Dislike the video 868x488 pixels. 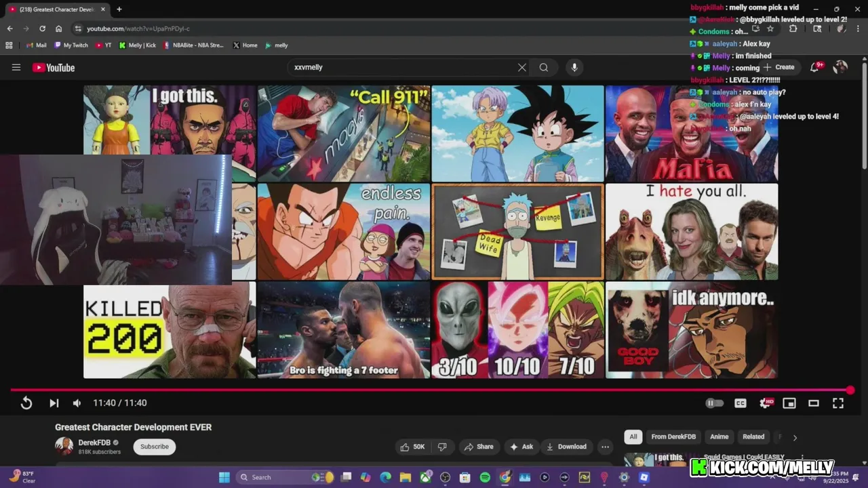point(442,447)
